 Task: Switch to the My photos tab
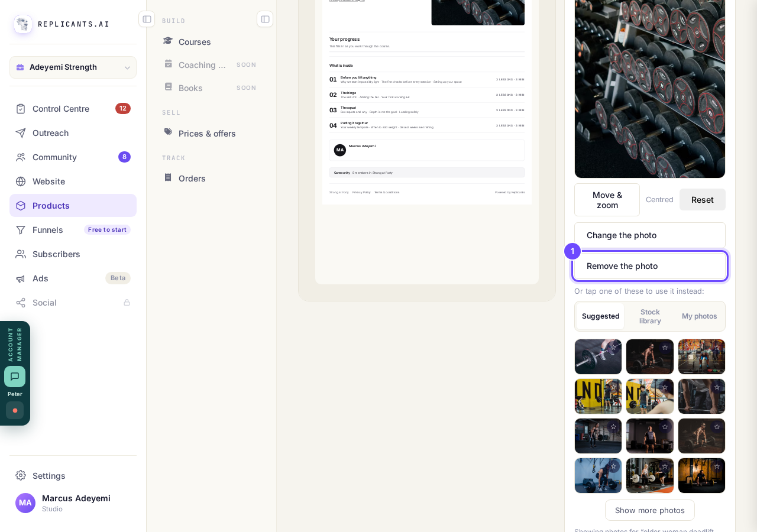point(699,316)
